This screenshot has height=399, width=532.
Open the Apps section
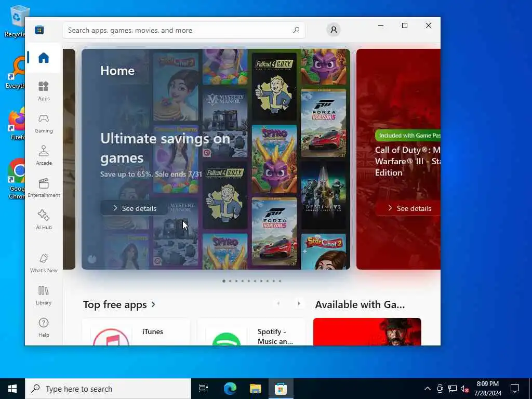44,91
